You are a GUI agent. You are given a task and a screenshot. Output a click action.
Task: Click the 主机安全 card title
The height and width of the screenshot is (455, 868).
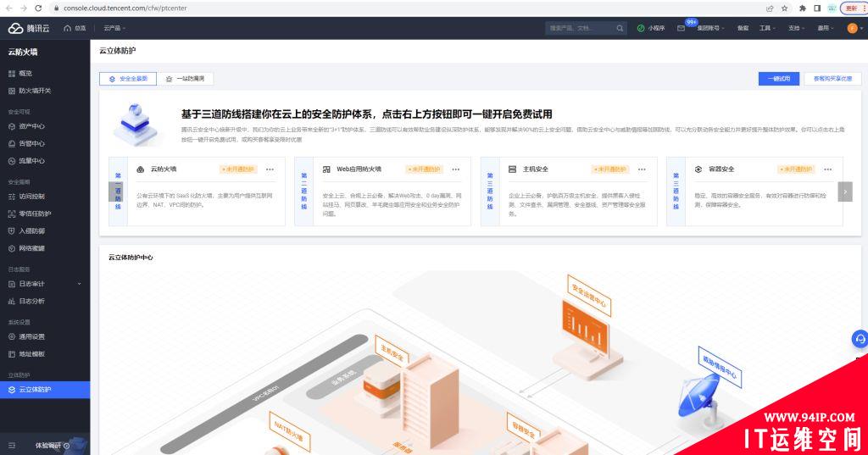536,169
